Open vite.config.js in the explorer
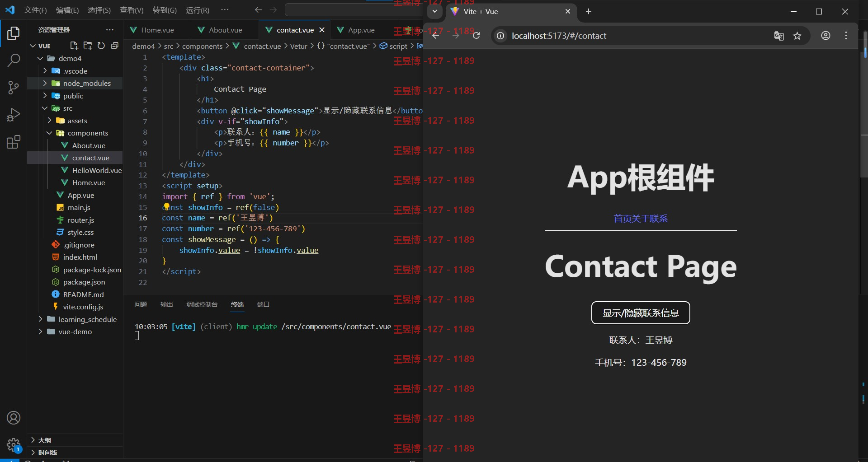 click(x=83, y=307)
